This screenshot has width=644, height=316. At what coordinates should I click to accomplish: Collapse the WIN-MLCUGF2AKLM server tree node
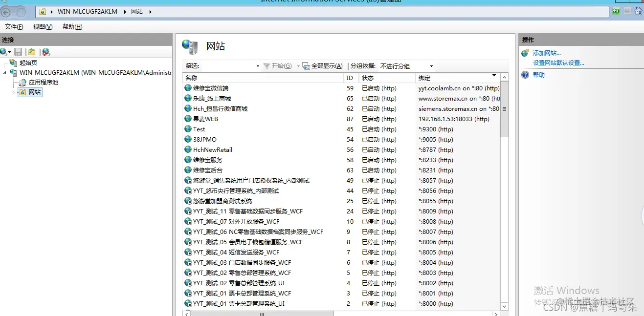coord(5,72)
